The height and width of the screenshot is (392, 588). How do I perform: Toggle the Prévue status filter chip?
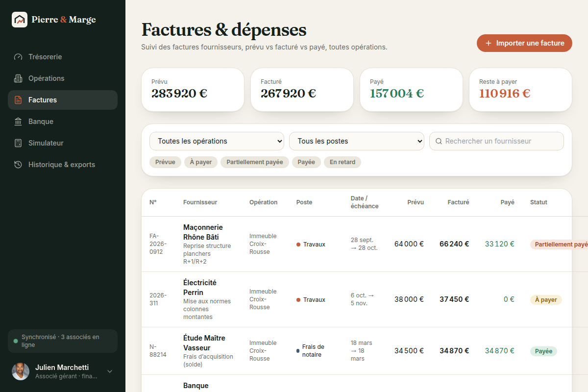click(x=165, y=162)
